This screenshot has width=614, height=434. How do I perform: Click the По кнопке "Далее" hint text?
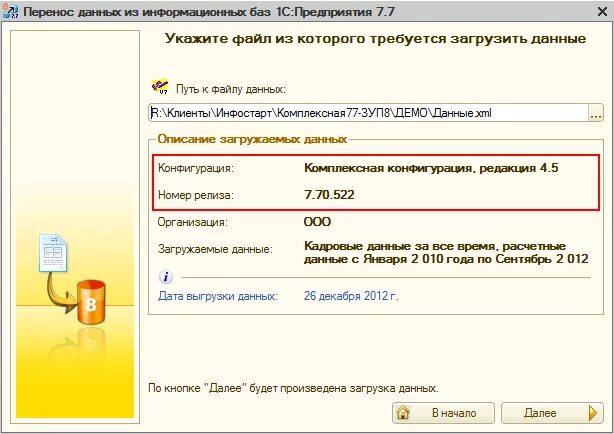point(293,388)
